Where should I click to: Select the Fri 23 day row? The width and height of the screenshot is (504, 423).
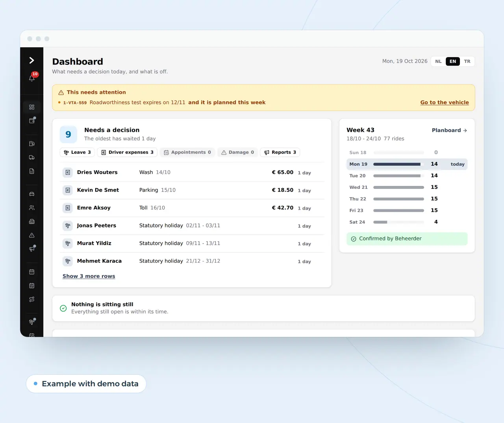point(407,211)
